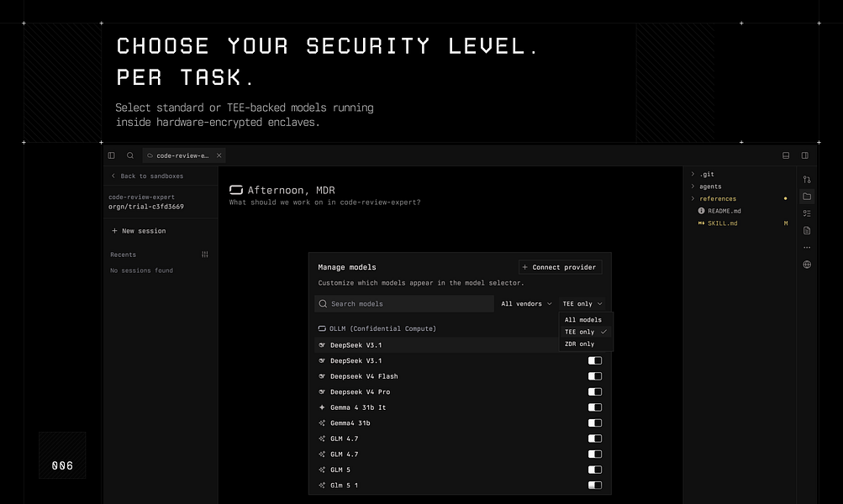Open Recents filter settings icon

pyautogui.click(x=205, y=255)
